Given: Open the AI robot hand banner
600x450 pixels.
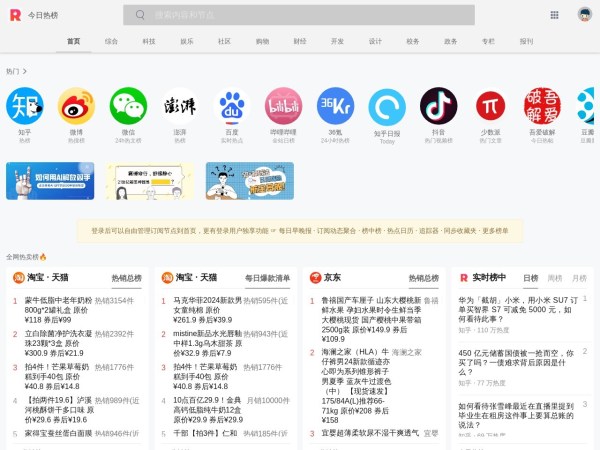Looking at the screenshot, I should pos(50,181).
